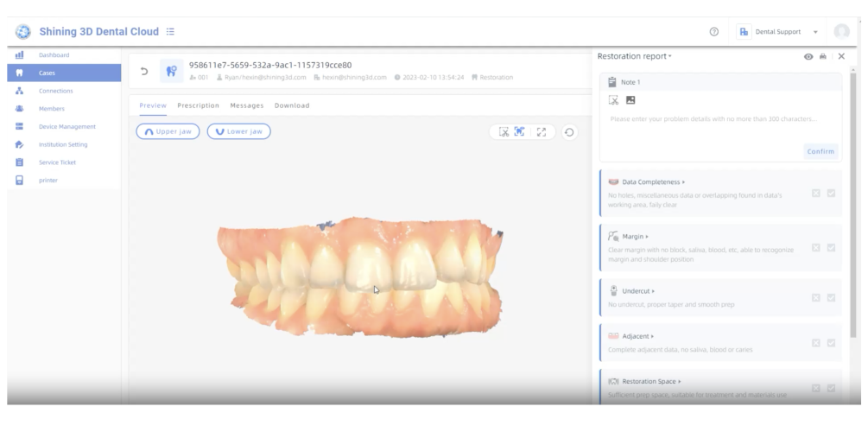Click the print icon in the Restoration report header
The width and height of the screenshot is (868, 432).
pos(823,56)
